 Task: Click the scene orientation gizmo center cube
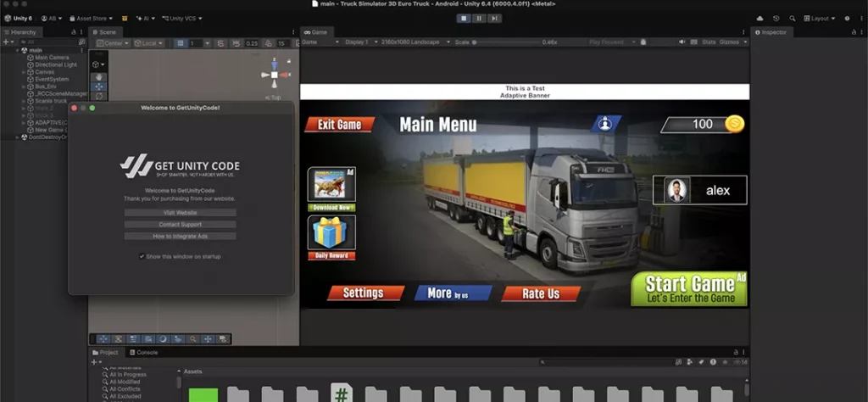274,75
